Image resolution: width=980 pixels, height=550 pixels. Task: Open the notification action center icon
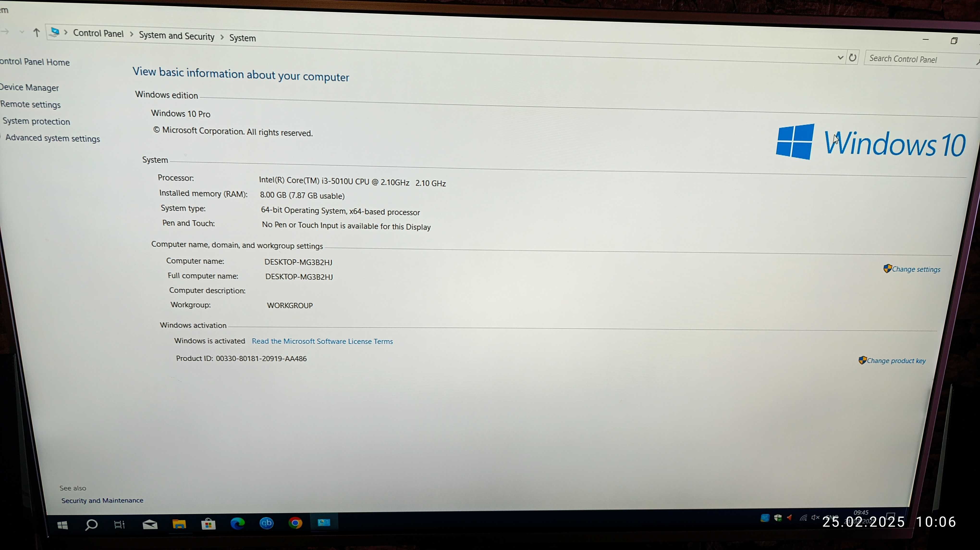point(891,517)
